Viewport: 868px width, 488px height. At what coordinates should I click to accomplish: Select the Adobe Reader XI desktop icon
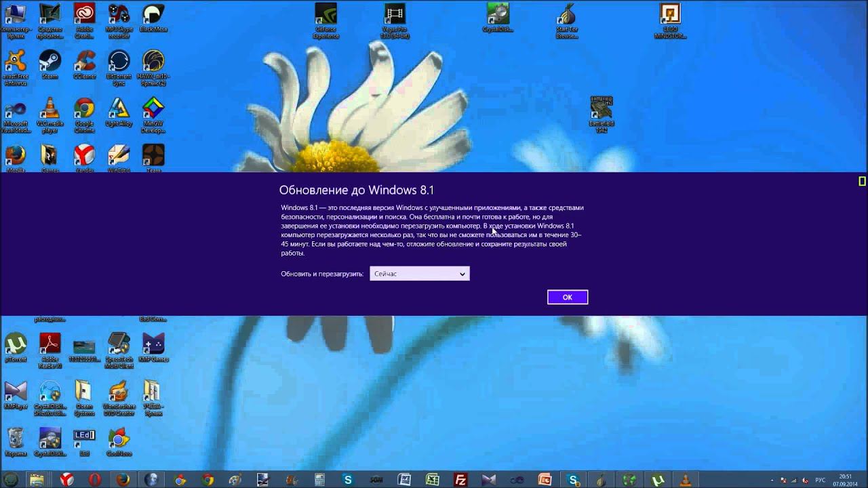point(50,350)
